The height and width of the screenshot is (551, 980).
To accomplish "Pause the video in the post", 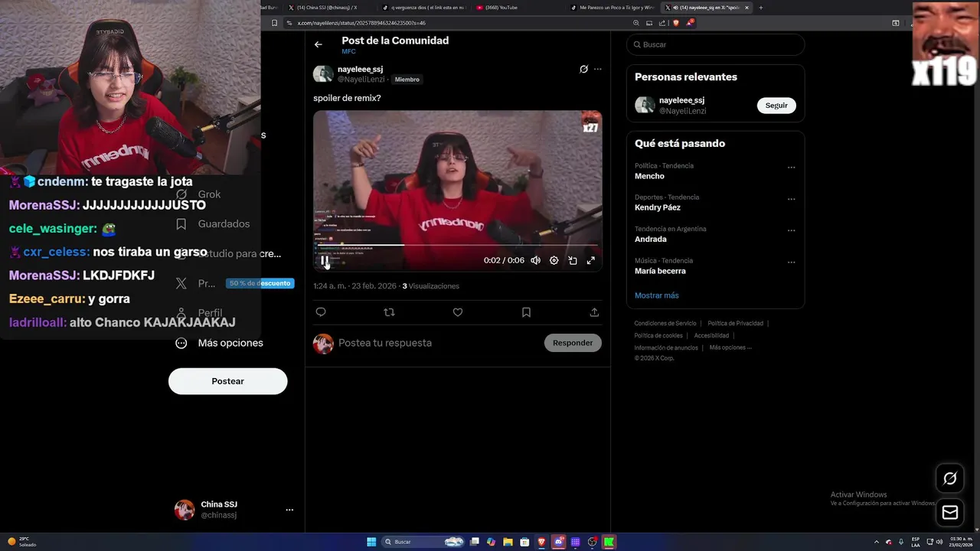I will (x=325, y=261).
